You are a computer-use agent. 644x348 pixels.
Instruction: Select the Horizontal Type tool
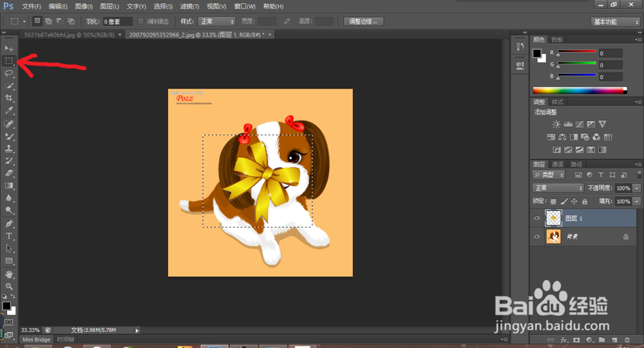[x=8, y=236]
